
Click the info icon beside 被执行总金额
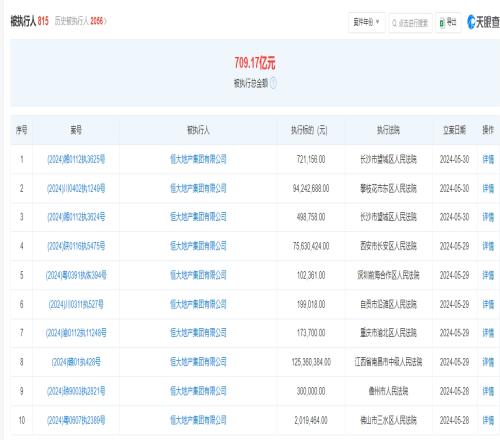(x=273, y=83)
